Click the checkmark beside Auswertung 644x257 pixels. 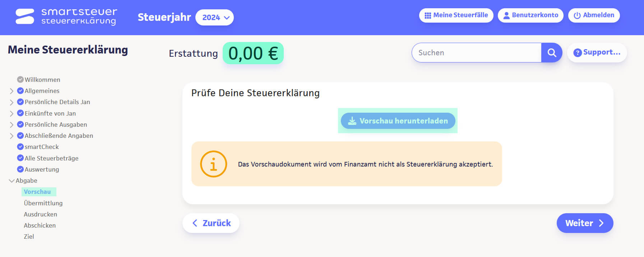[x=20, y=169]
